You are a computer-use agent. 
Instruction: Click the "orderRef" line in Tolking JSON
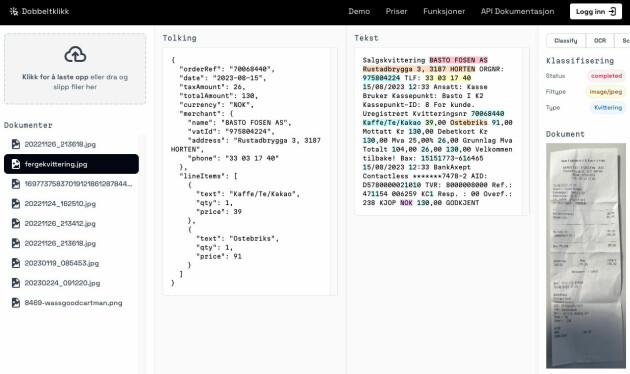click(x=227, y=69)
